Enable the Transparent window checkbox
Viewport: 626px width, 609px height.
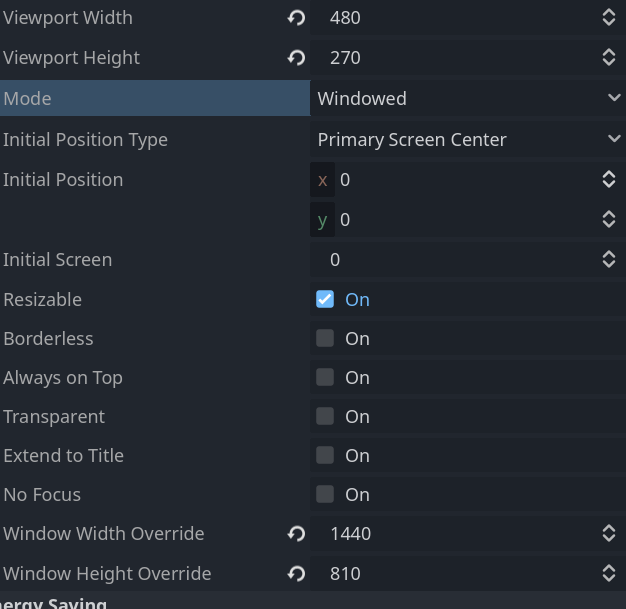click(x=325, y=416)
